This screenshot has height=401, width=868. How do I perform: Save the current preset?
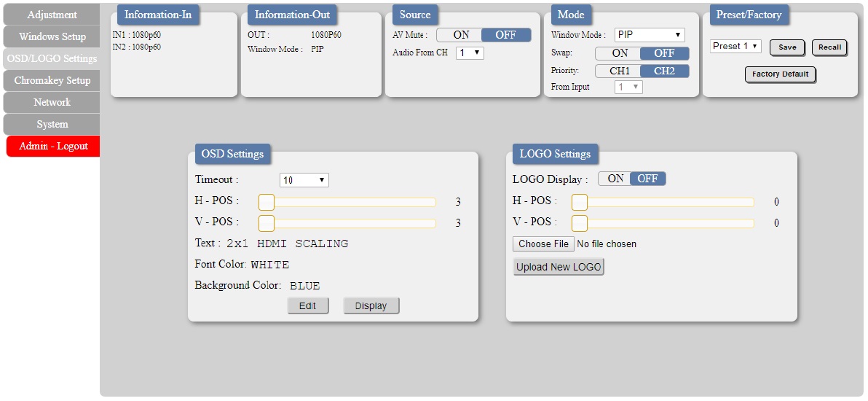(787, 47)
